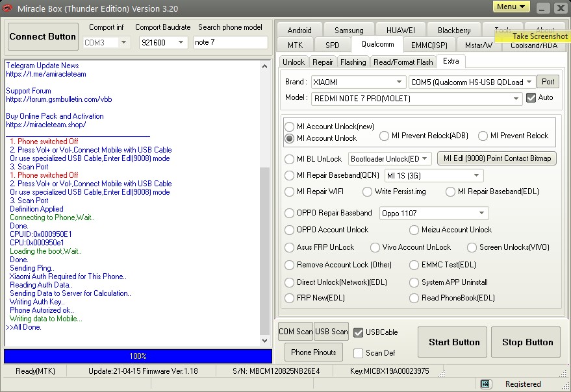Switch to the MTK tab
Image resolution: width=571 pixels, height=392 pixels.
pos(295,45)
